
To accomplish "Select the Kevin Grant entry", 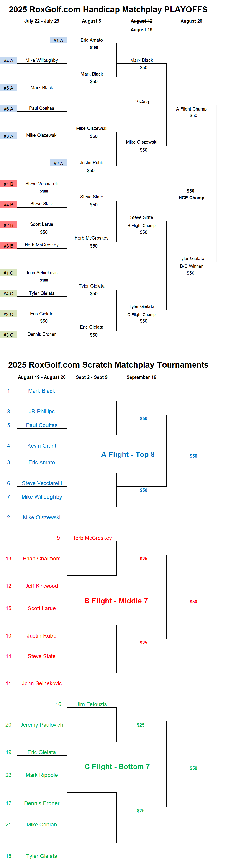I will [x=42, y=446].
